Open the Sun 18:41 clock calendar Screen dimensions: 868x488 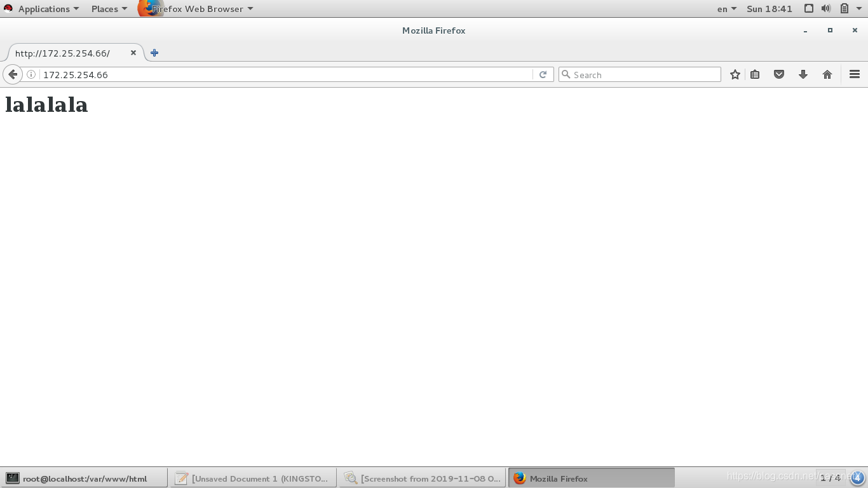click(x=770, y=9)
